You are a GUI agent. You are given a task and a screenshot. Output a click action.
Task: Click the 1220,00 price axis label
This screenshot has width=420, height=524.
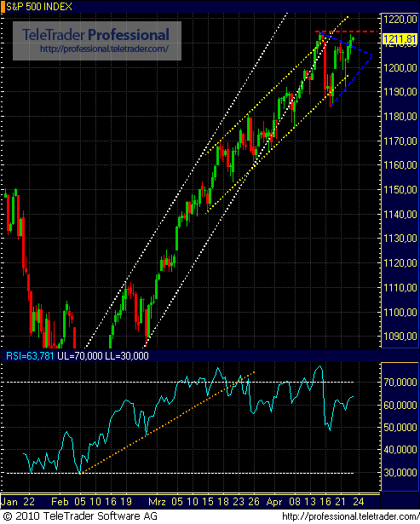pos(400,20)
